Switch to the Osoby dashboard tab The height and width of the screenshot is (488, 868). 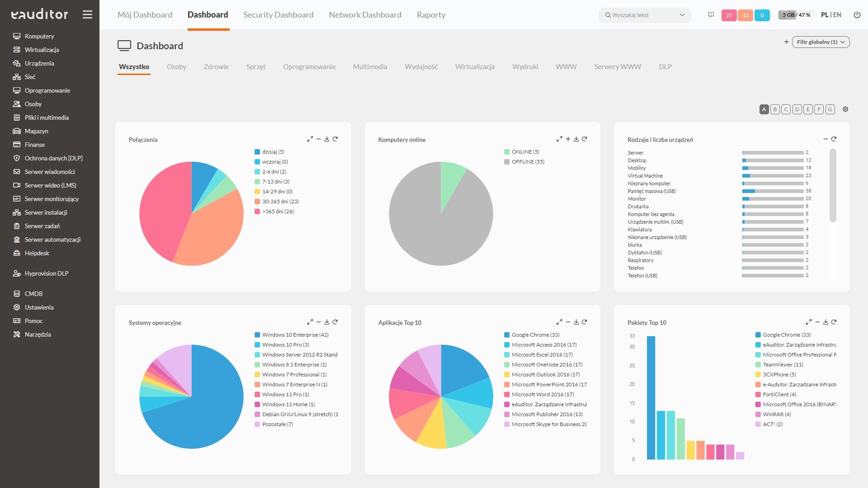coord(176,67)
